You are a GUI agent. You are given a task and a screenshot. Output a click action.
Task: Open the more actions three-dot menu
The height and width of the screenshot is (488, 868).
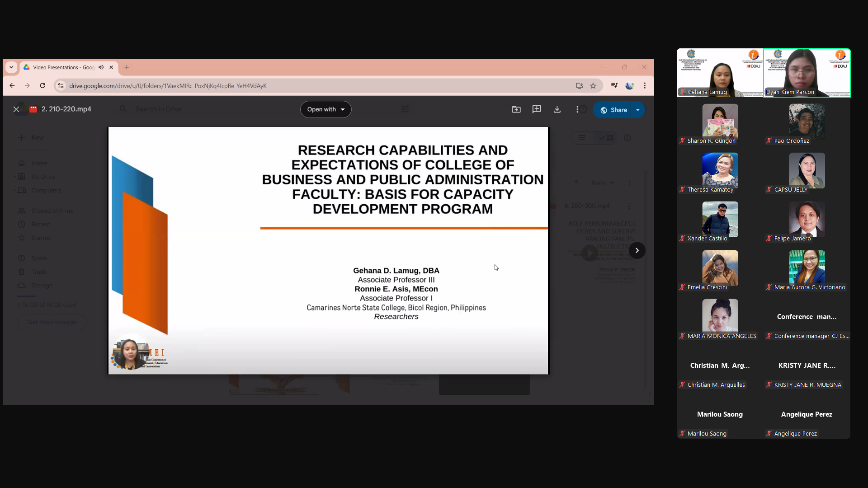pyautogui.click(x=577, y=109)
